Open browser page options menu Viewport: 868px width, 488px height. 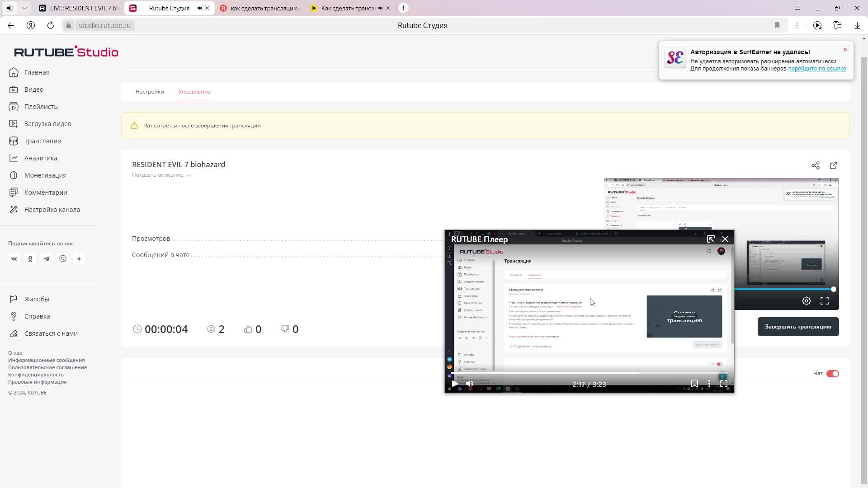797,25
